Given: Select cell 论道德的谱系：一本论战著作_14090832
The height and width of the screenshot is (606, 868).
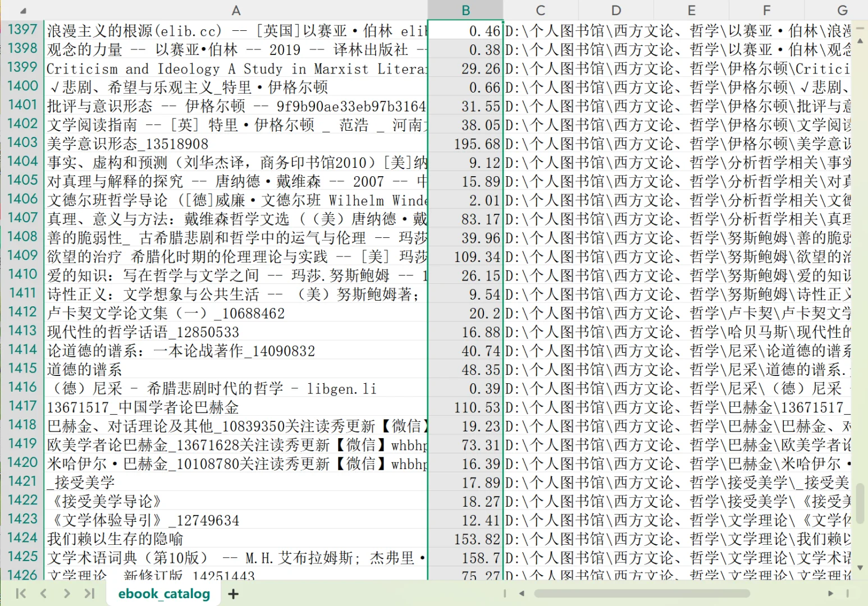Looking at the screenshot, I should [x=236, y=351].
